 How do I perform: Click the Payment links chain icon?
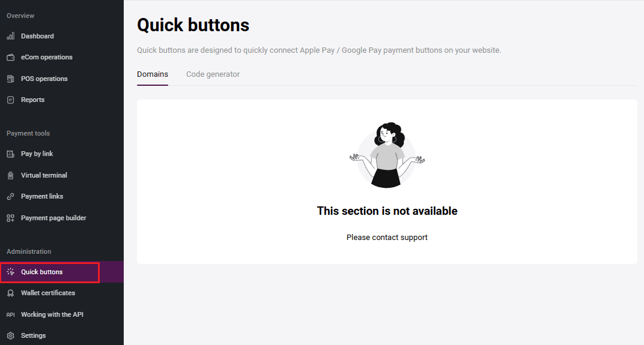coord(10,197)
